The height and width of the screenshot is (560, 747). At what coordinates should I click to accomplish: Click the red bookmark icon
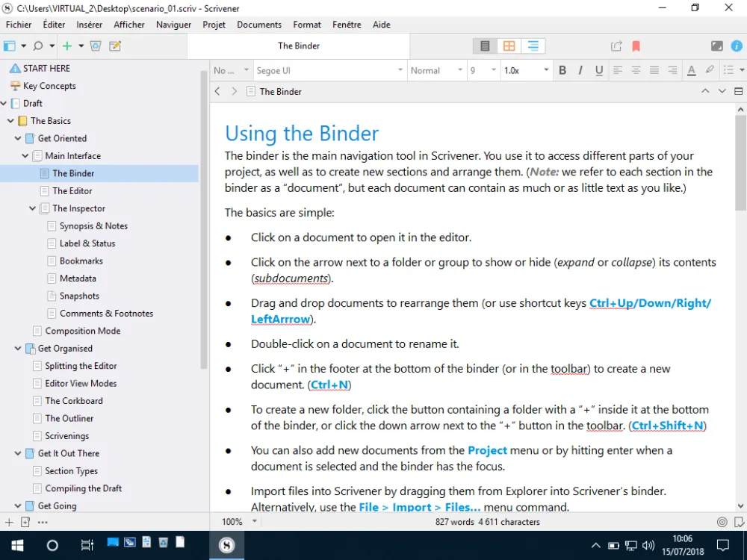pyautogui.click(x=636, y=46)
